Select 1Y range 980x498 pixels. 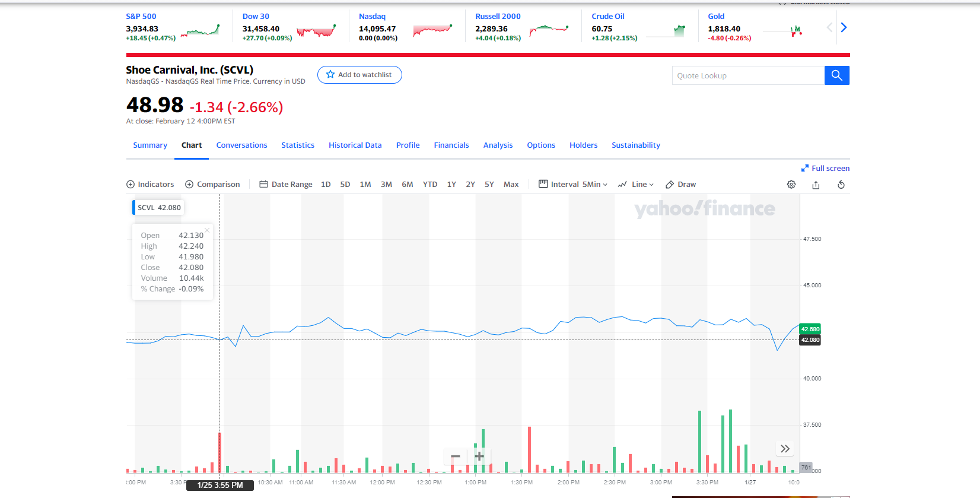[451, 185]
